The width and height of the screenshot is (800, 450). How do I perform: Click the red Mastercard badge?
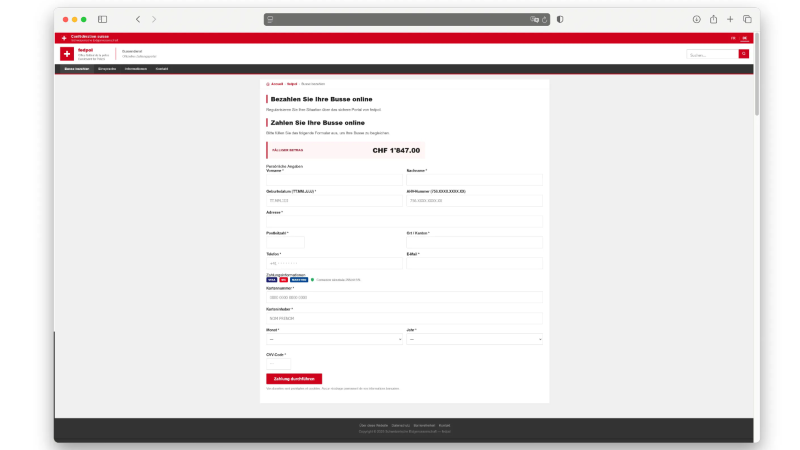[283, 280]
